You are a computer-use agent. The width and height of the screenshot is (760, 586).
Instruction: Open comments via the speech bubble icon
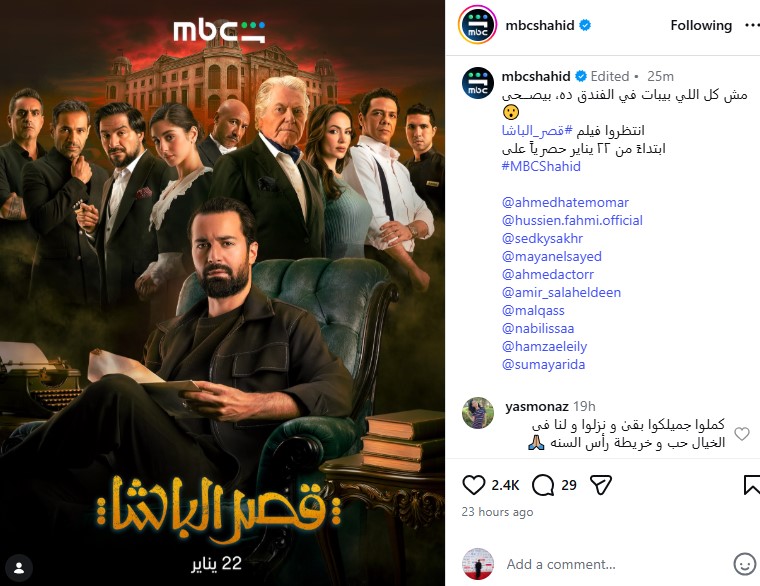point(543,485)
